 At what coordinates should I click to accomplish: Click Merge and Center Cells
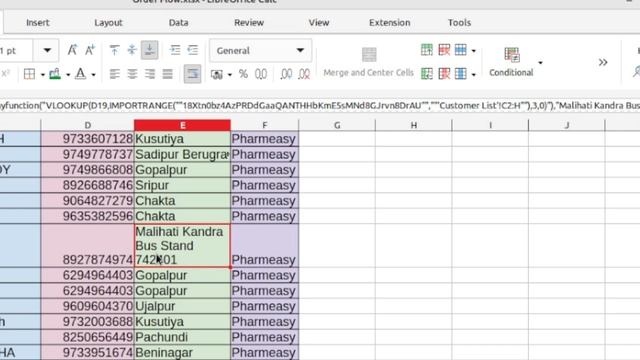tap(369, 62)
